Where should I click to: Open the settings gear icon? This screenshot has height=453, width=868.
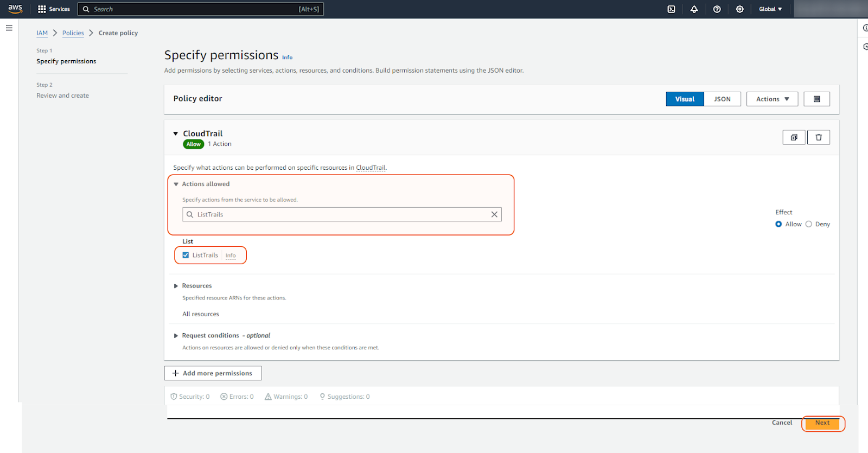click(739, 9)
